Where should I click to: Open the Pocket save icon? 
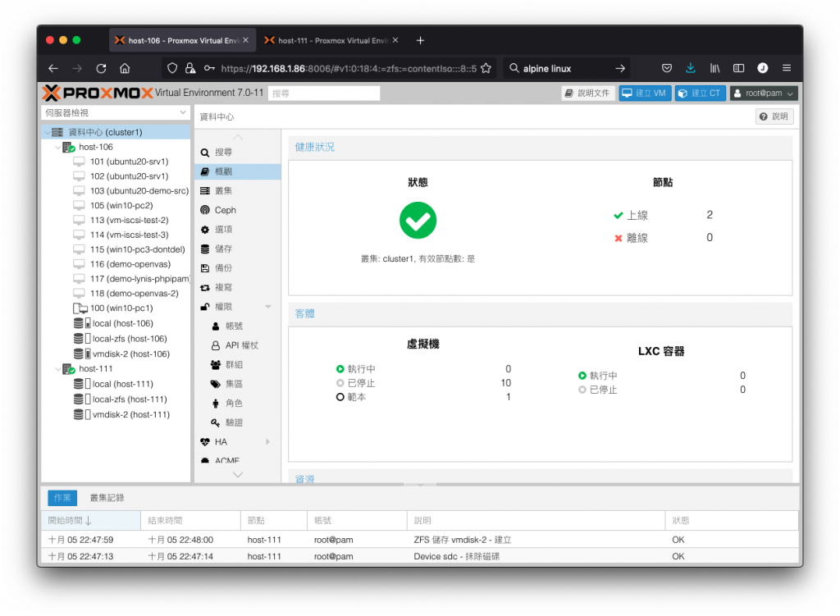pos(666,68)
